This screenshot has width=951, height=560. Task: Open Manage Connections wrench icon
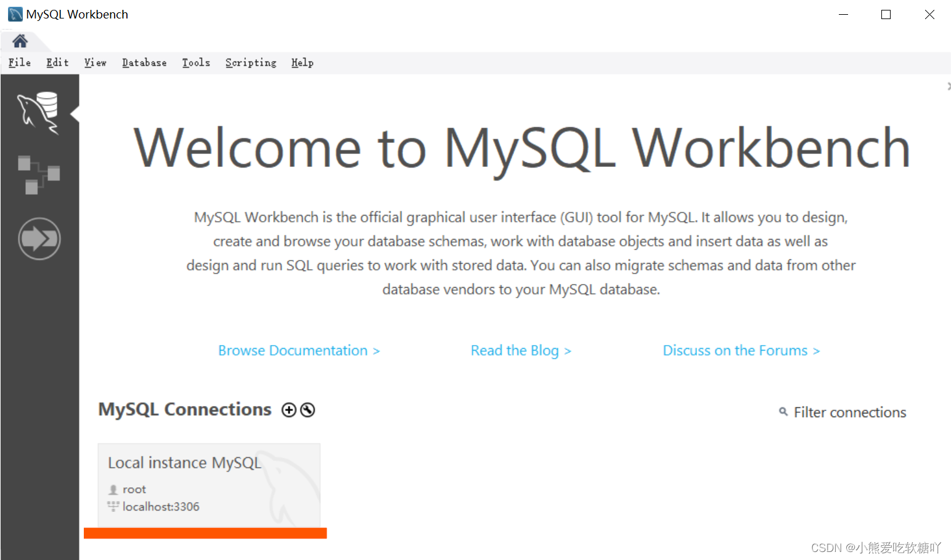308,410
